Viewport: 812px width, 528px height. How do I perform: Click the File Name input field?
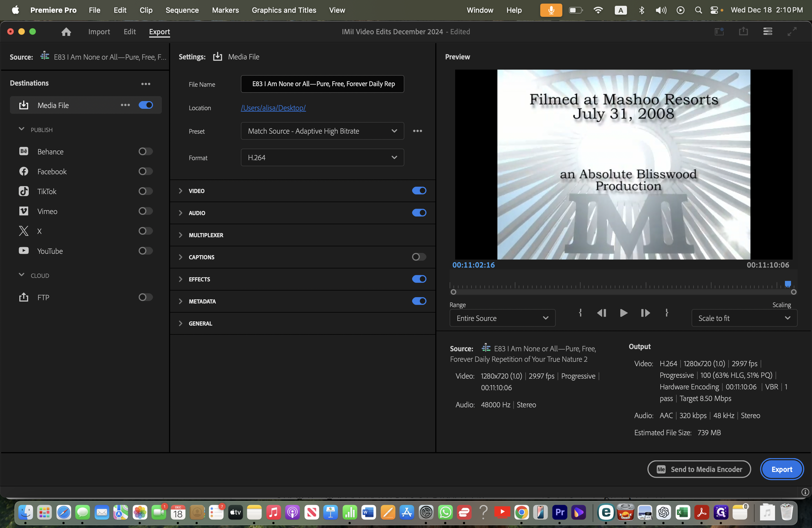click(322, 84)
